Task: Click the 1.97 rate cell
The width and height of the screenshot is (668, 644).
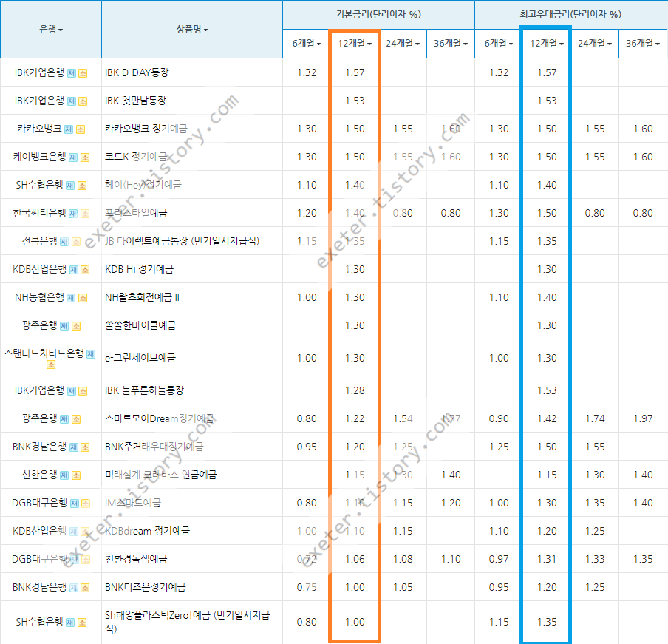Action: point(643,418)
